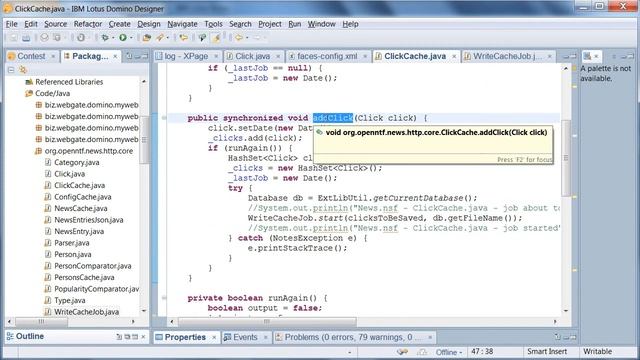Click the Code/Java folder icon
Screen dimensions: 640x360
point(29,93)
